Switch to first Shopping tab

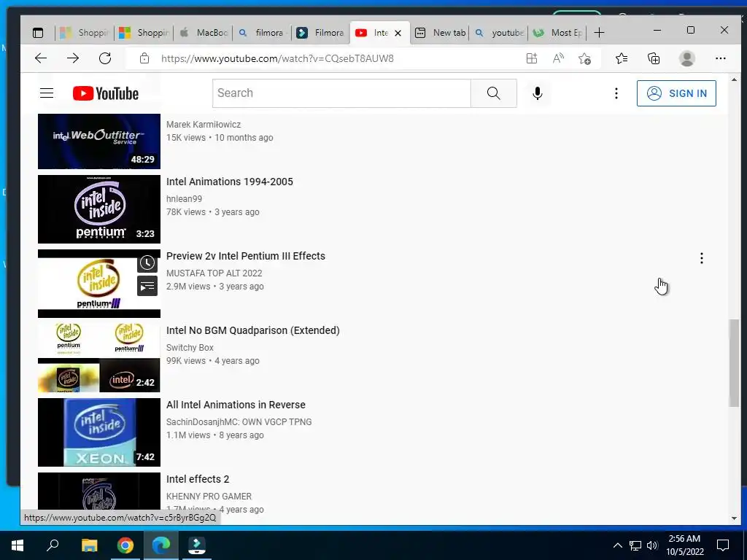(85, 33)
